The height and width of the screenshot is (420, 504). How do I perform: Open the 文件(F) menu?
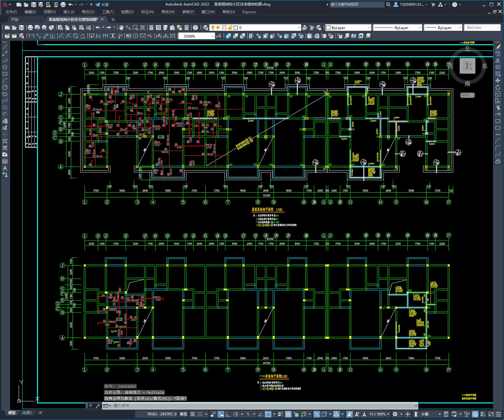point(11,12)
